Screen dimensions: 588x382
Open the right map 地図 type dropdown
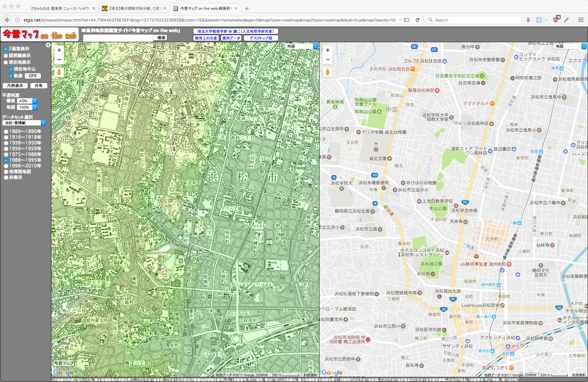pyautogui.click(x=570, y=46)
